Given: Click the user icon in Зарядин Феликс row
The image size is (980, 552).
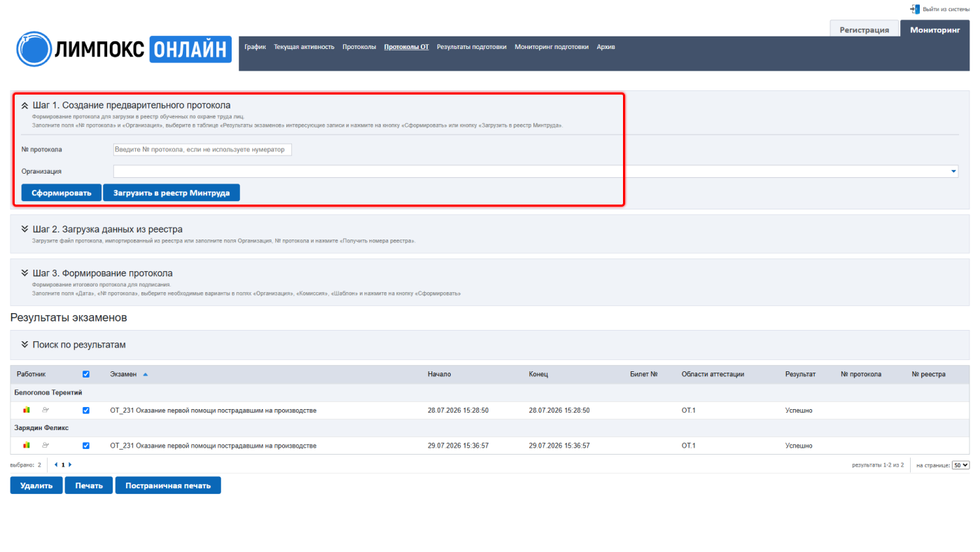Looking at the screenshot, I should click(x=45, y=445).
